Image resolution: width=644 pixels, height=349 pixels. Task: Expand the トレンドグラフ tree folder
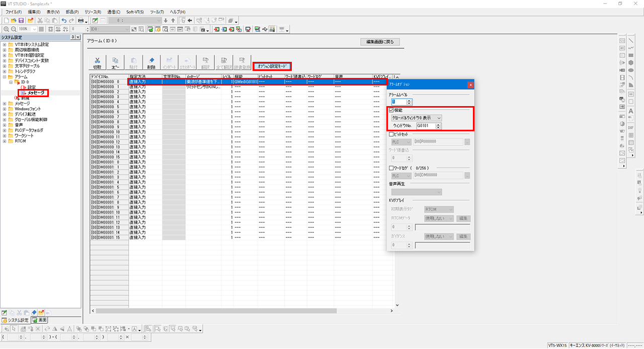[5, 71]
